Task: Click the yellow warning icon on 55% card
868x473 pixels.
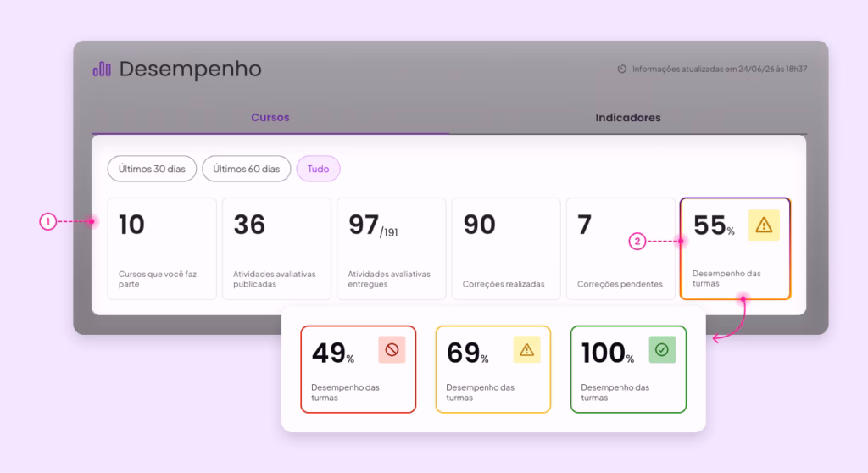Action: coord(764,225)
